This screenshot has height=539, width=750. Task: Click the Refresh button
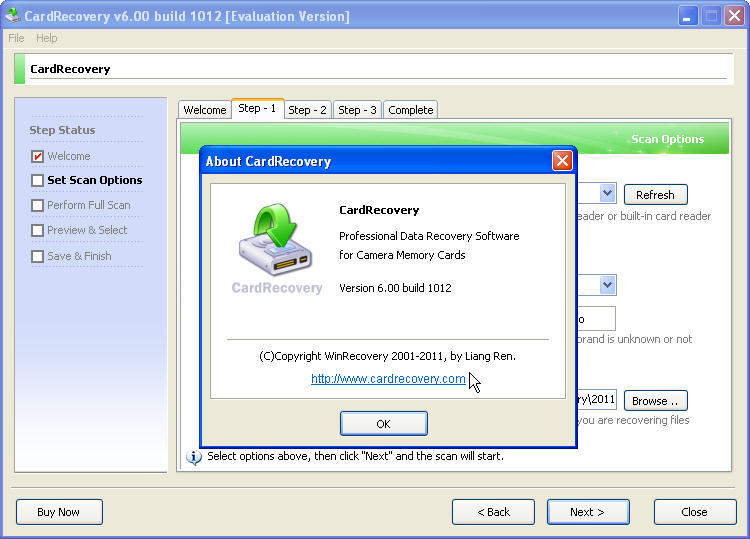655,195
